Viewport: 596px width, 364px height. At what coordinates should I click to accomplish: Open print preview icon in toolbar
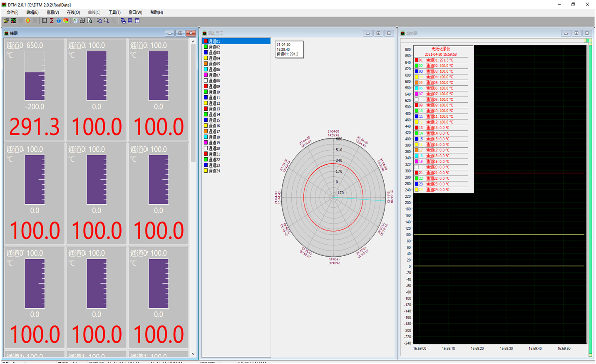tap(89, 21)
